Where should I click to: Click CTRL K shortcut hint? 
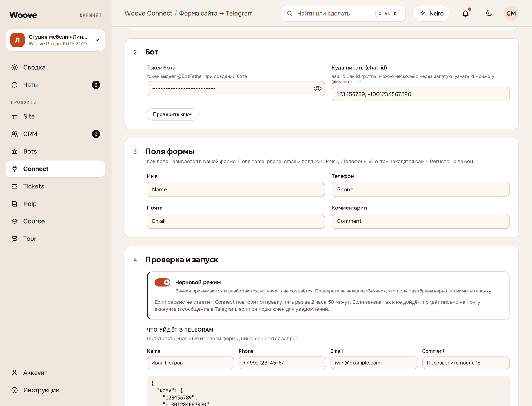(x=388, y=13)
